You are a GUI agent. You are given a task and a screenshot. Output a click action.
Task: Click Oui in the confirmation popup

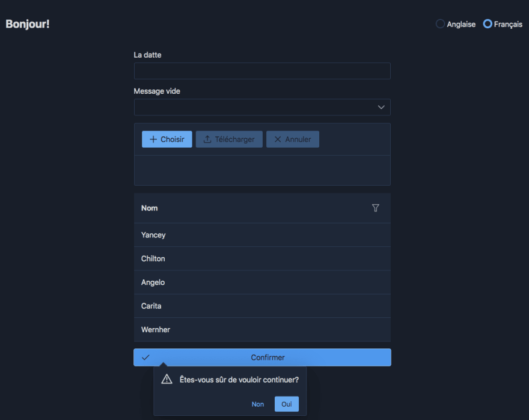click(x=286, y=404)
